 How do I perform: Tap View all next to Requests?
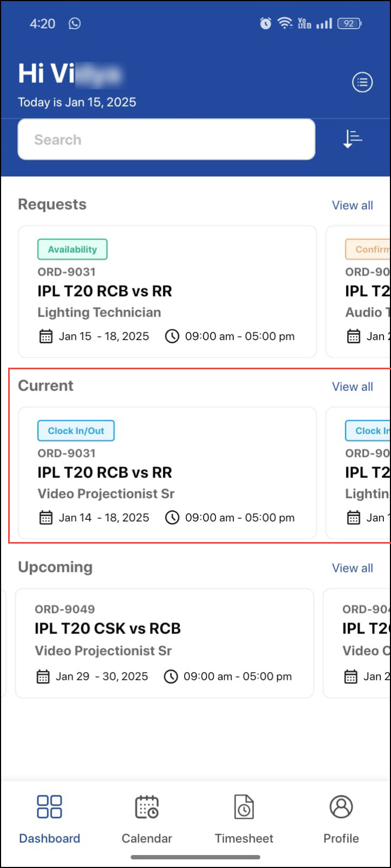[352, 205]
